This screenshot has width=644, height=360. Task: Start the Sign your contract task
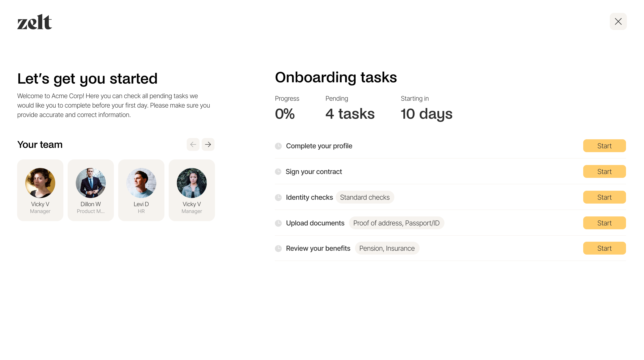[x=605, y=171]
